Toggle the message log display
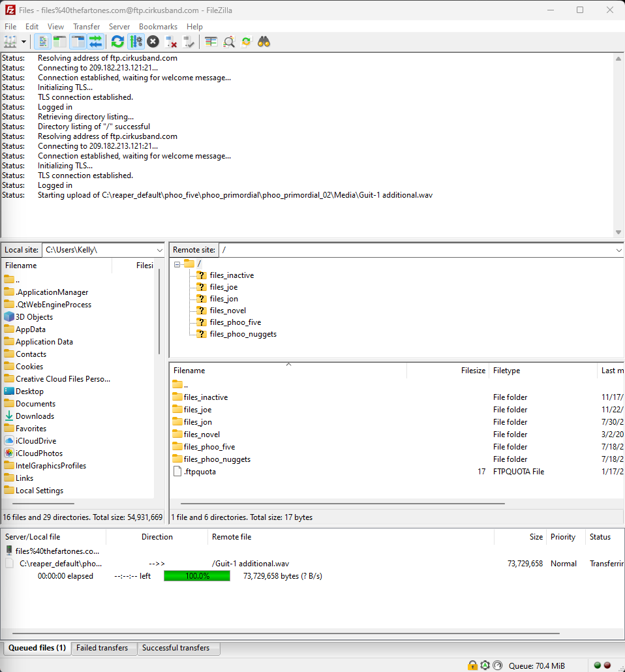The width and height of the screenshot is (625, 672). [x=42, y=42]
